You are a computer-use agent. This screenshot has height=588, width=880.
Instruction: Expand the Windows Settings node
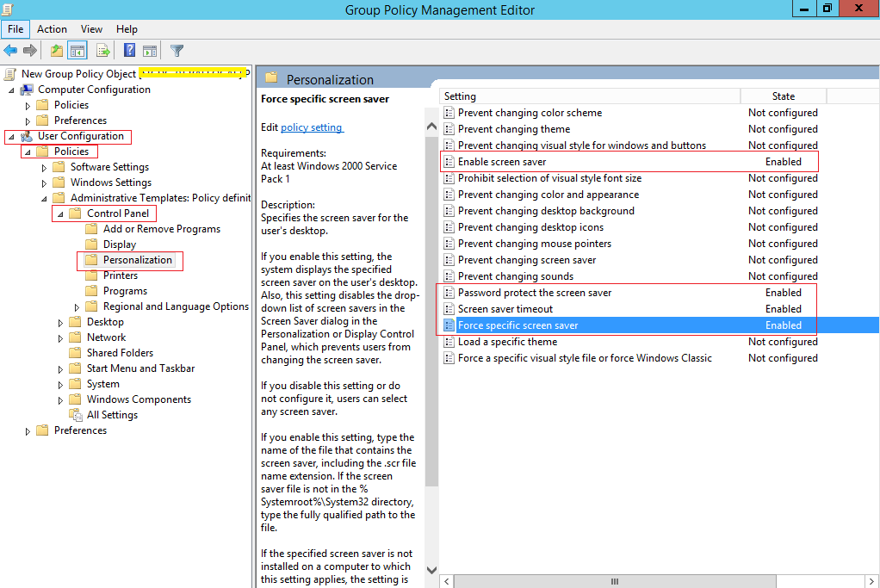[x=44, y=183]
